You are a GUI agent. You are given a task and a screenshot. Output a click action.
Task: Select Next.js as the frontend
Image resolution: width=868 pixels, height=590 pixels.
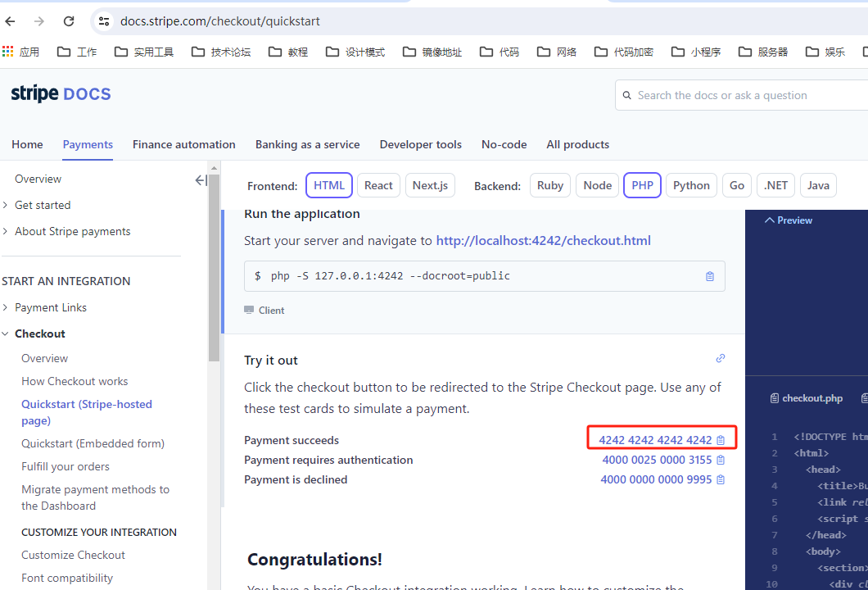[x=430, y=185]
